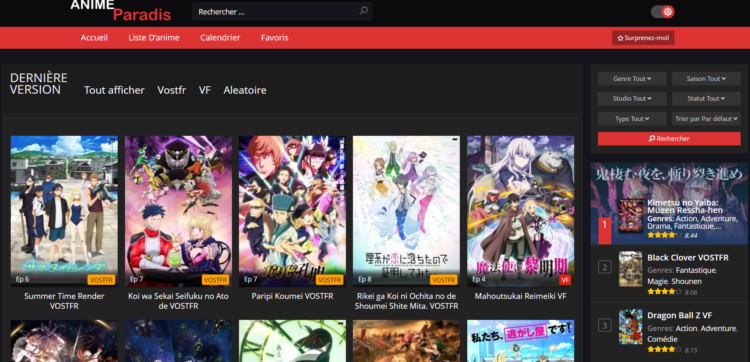Click Summer Time Render VOSTFR title link
This screenshot has height=362, width=750.
[x=64, y=301]
